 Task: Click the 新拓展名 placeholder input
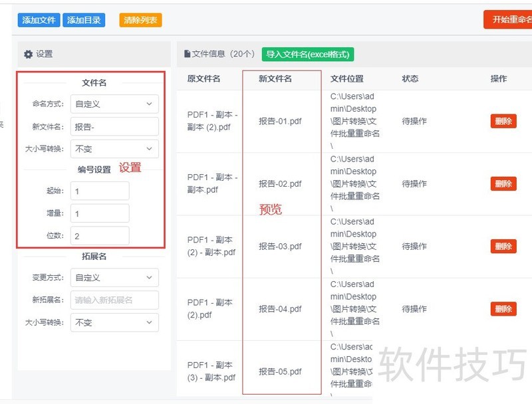pyautogui.click(x=114, y=300)
